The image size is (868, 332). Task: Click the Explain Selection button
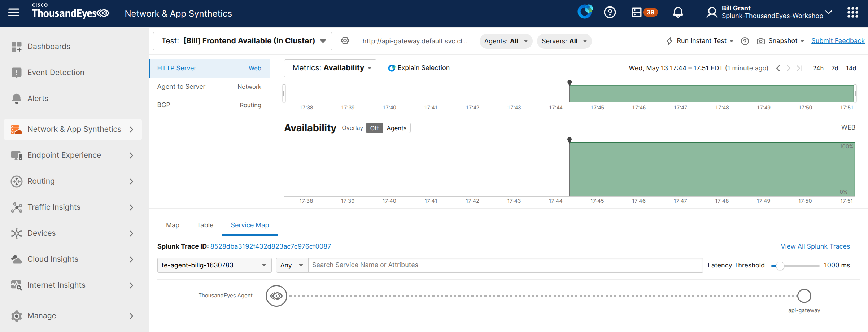(419, 68)
